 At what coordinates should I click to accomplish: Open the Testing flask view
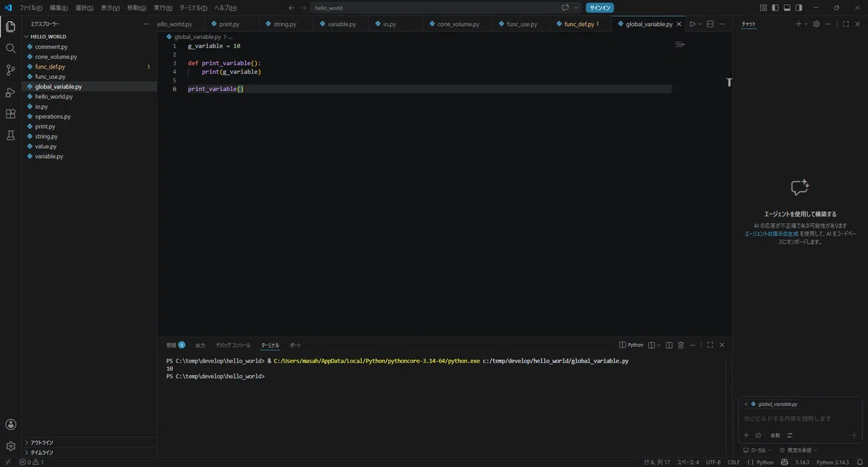(10, 135)
